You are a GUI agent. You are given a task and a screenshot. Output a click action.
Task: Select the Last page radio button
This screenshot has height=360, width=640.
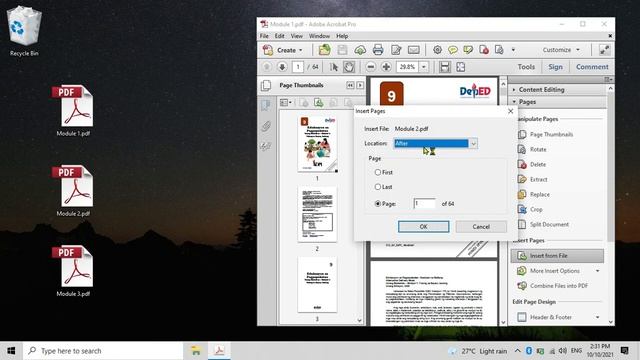(x=378, y=187)
